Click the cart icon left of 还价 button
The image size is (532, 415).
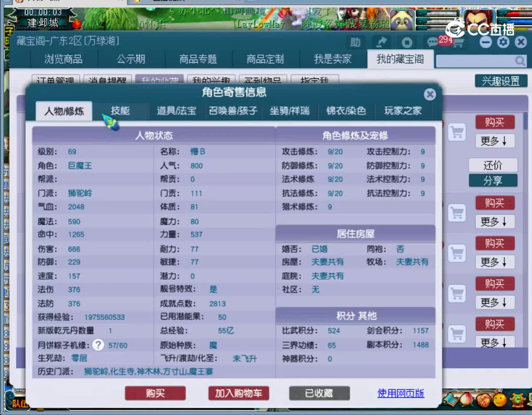pos(457,133)
